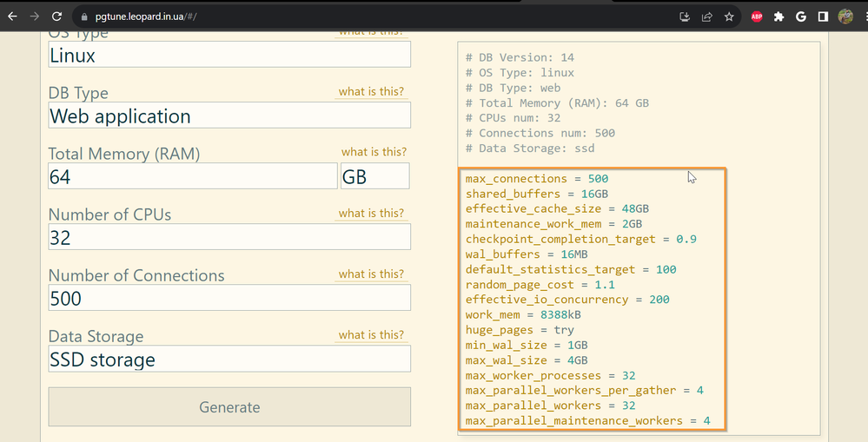This screenshot has height=442, width=868.
Task: Click 'what is this?' beside DB Type
Action: pos(371,92)
